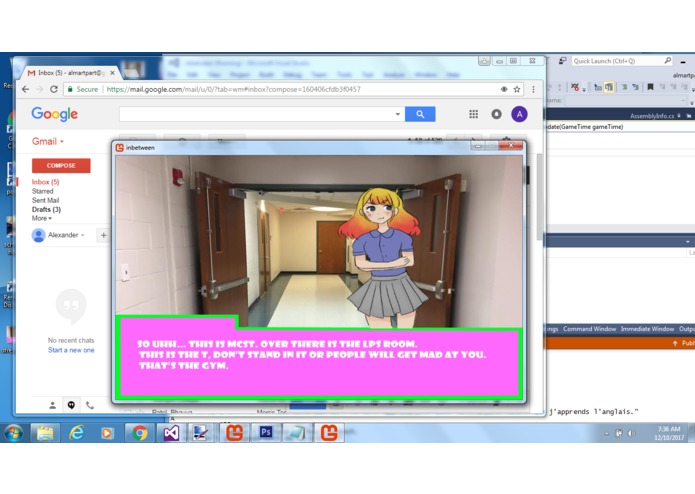The width and height of the screenshot is (695, 494).
Task: Expand the More labels list in Gmail
Action: 42,218
